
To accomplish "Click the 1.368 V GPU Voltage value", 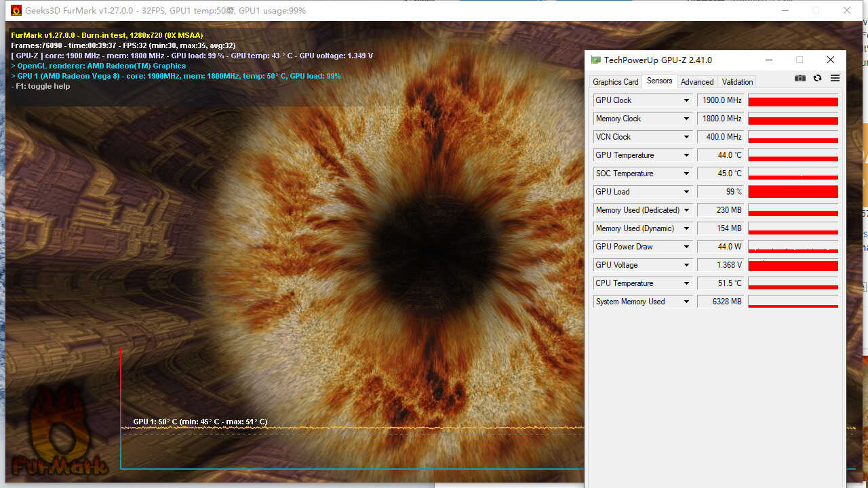I will click(x=720, y=265).
